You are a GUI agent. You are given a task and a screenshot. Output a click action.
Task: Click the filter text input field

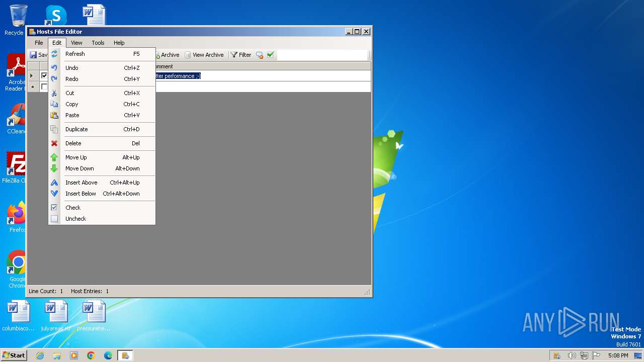(322, 55)
